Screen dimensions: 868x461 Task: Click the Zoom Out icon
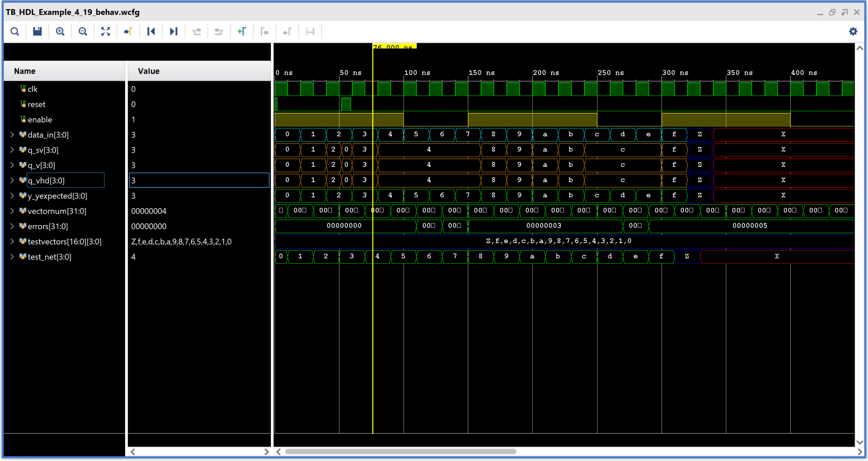point(82,31)
